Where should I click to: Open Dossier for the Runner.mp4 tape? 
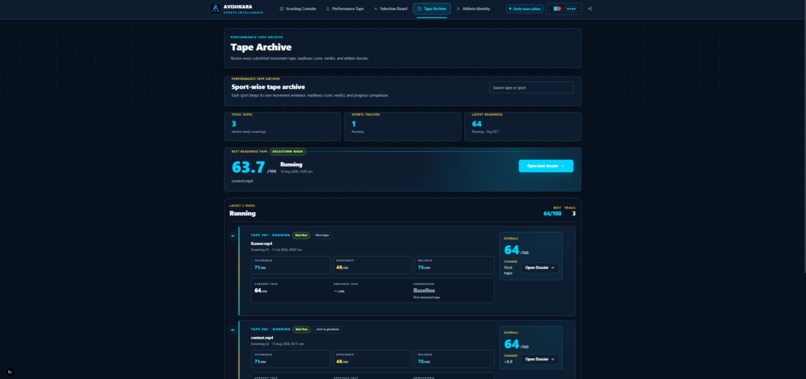pos(540,267)
